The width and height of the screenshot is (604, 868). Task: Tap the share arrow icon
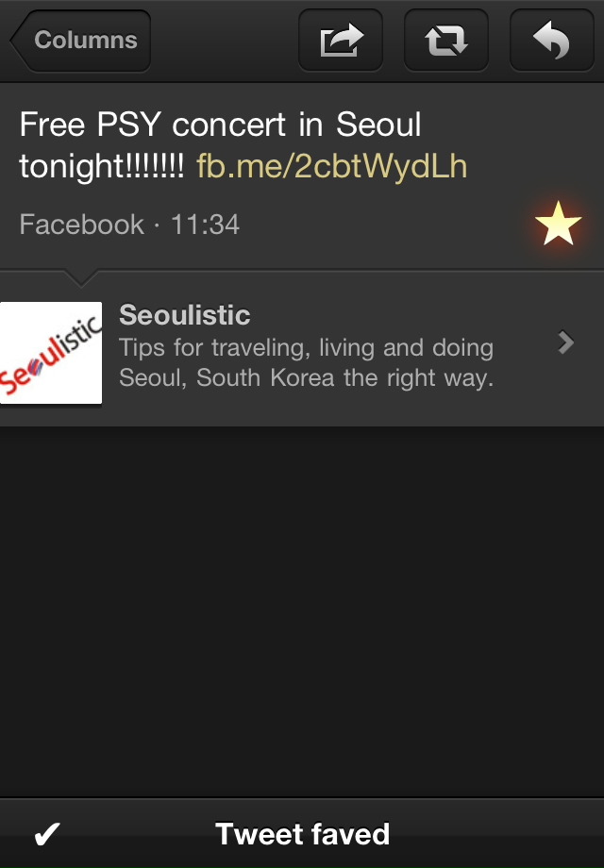[x=341, y=41]
